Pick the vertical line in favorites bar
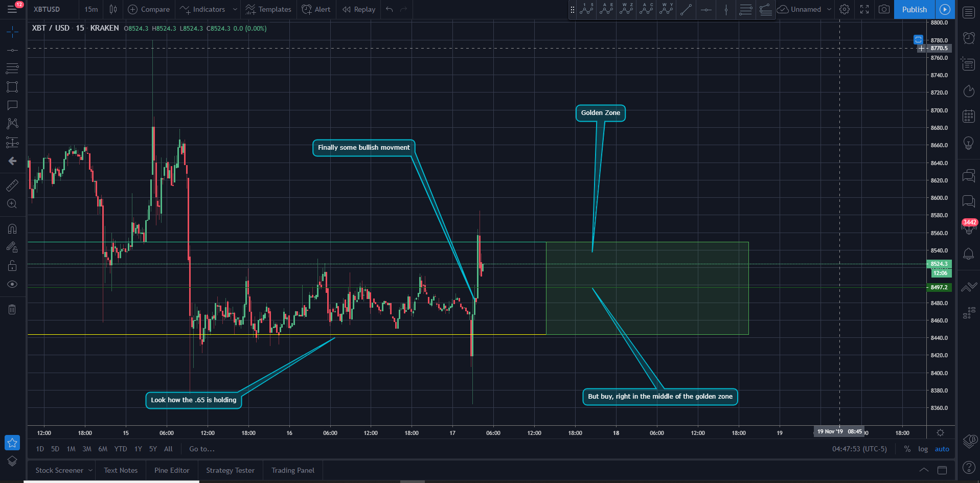This screenshot has width=980, height=483. tap(726, 9)
